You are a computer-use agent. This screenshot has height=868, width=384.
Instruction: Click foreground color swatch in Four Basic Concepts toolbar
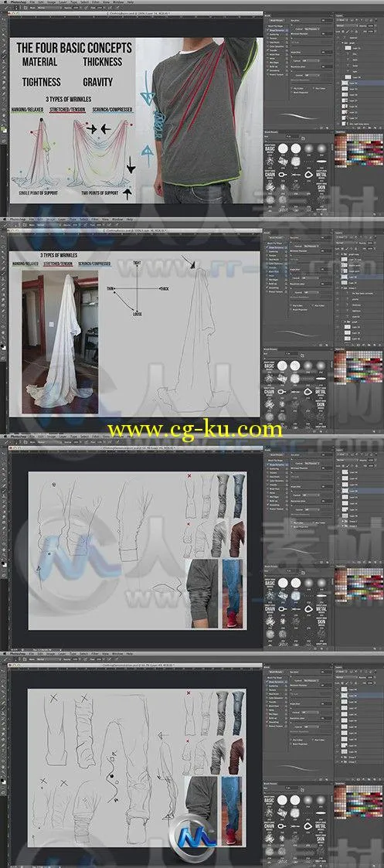[3, 128]
